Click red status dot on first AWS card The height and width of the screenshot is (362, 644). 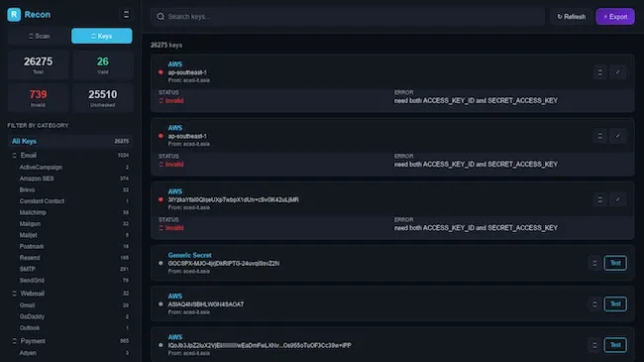tap(161, 72)
